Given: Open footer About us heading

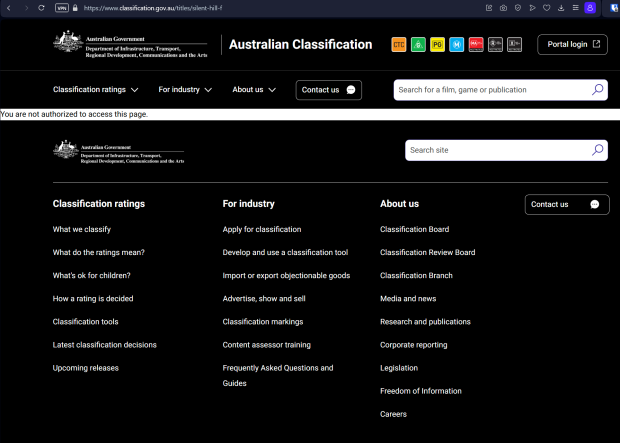Looking at the screenshot, I should click(399, 204).
